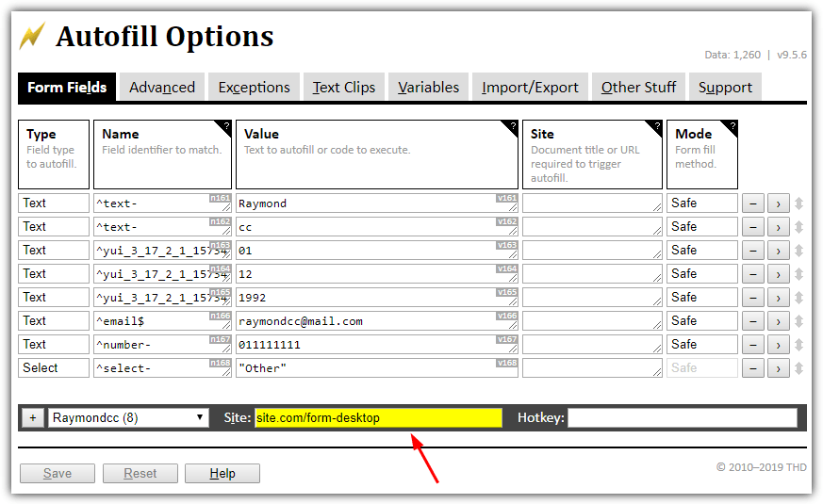Grab the reorder handle of cc row
This screenshot has width=823, height=504.
[x=798, y=227]
